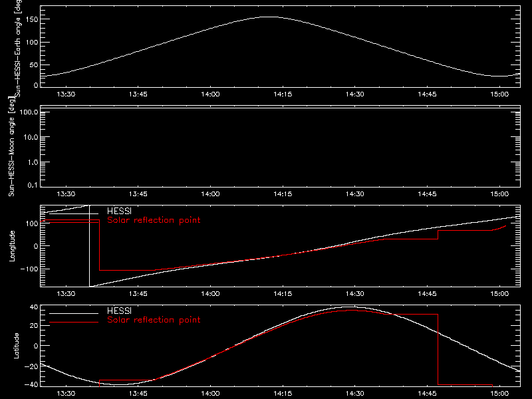The width and height of the screenshot is (532, 399).
Task: Click 14:15 time label under Latitude plot
Action: 283,394
